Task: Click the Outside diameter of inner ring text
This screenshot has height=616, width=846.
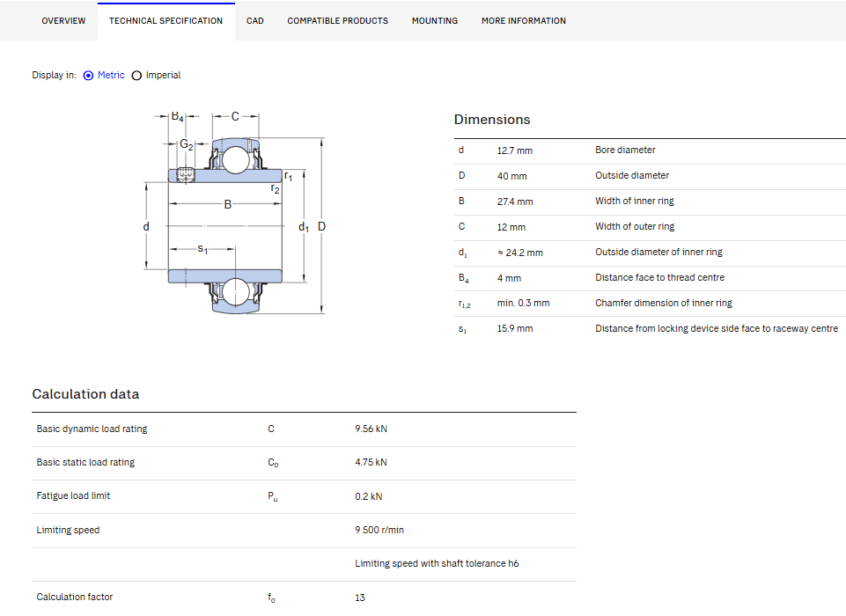Action: 658,252
